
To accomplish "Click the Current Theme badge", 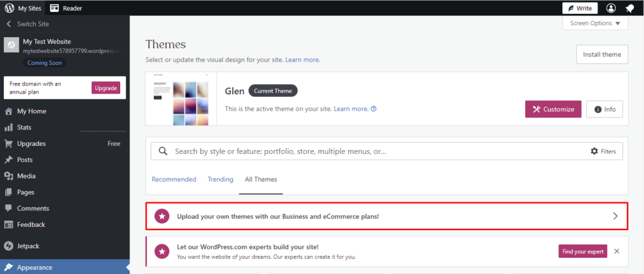I will 273,91.
